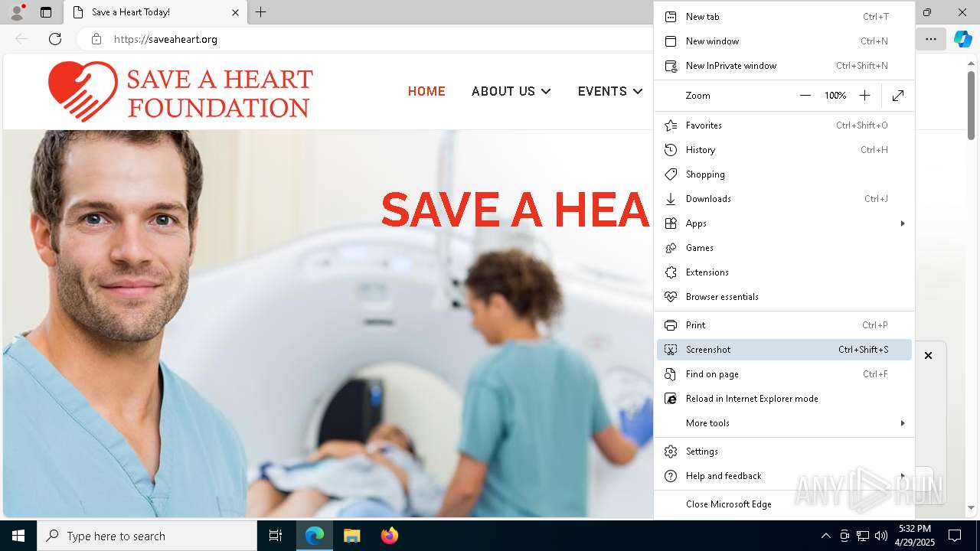The width and height of the screenshot is (980, 551).
Task: Open Downloads menu entry
Action: click(784, 199)
